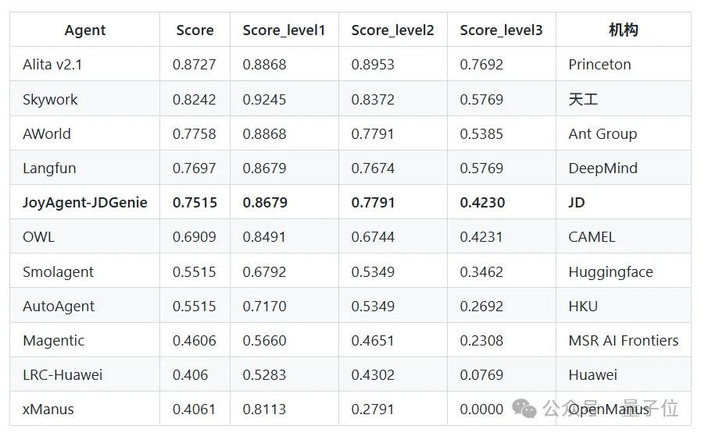Click the "OWL" agent cell
The image size is (701, 436).
[x=38, y=237]
